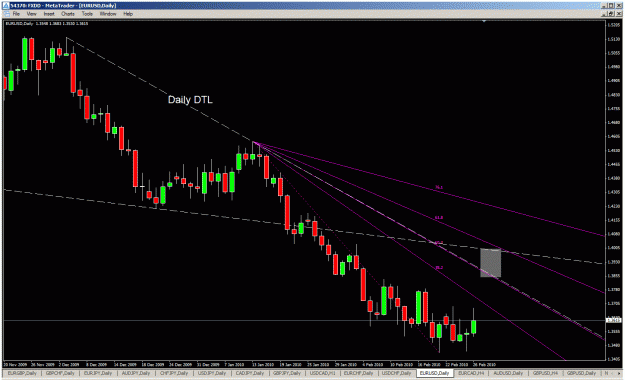The image size is (625, 380).
Task: Click the '26 Feb 2010' date on time axis
Action: (484, 364)
